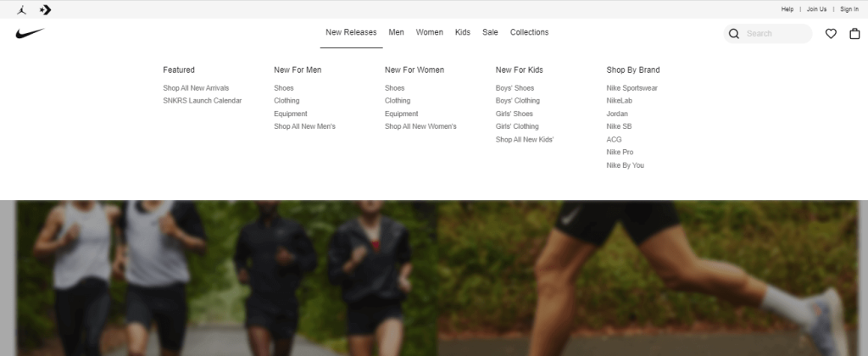Select the Shop By Brand heading
The height and width of the screenshot is (356, 868).
(x=633, y=70)
